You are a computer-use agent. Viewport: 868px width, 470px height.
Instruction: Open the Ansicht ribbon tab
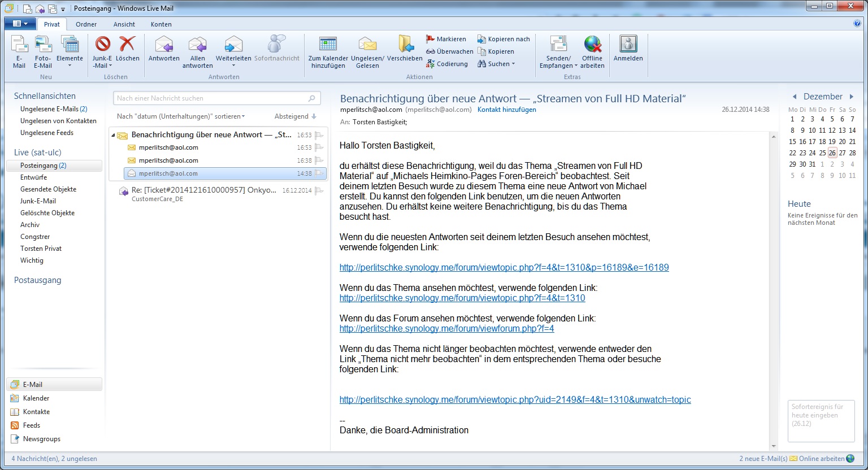(x=124, y=24)
